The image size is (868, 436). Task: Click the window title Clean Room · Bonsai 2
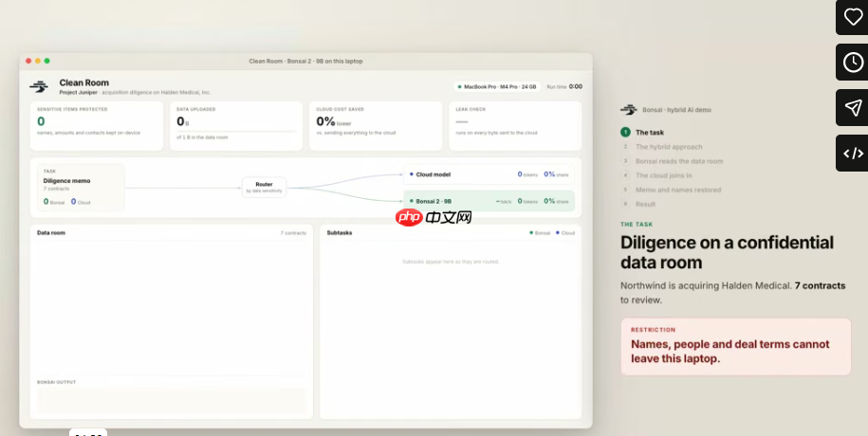305,62
